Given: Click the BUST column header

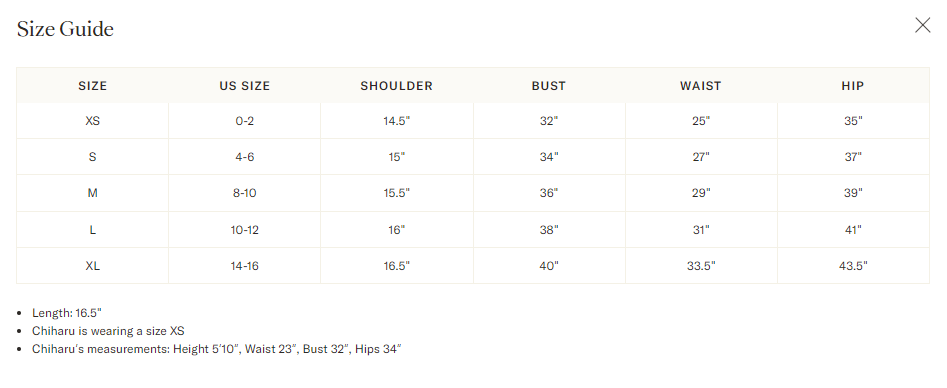Looking at the screenshot, I should [x=549, y=86].
